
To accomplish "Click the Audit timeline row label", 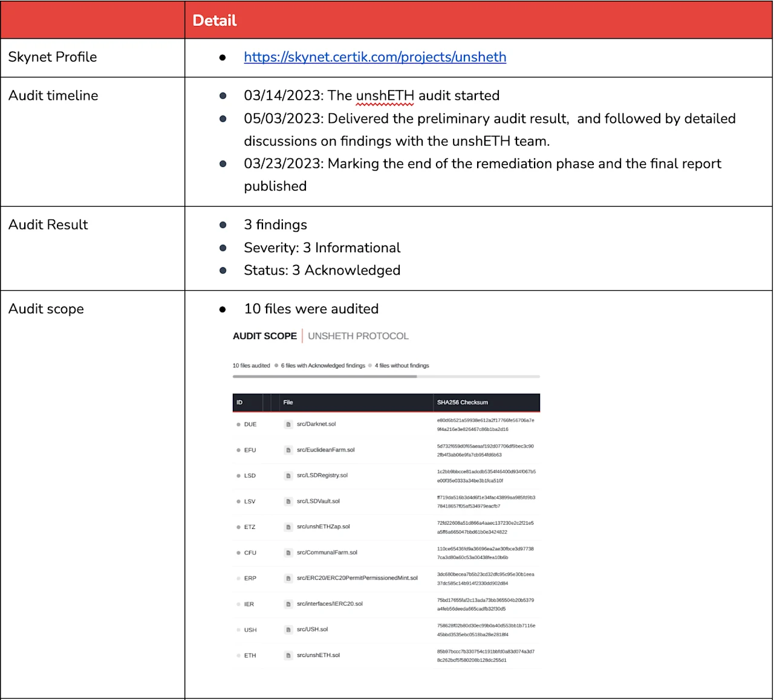I will (53, 96).
